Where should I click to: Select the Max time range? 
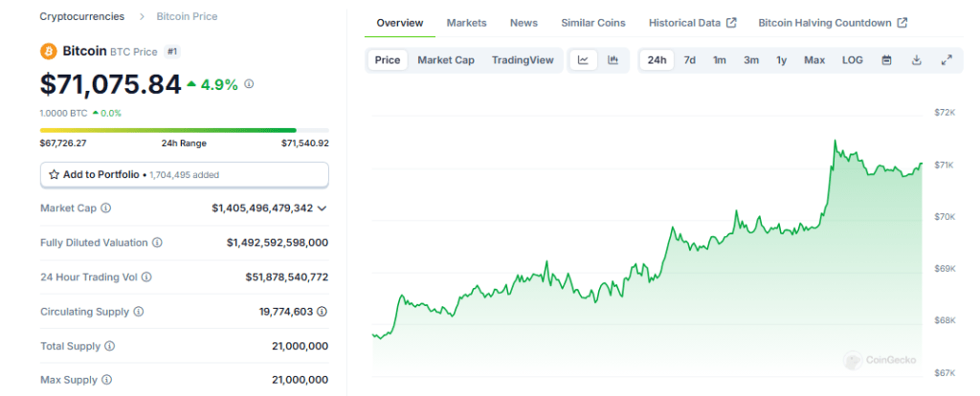pos(813,60)
